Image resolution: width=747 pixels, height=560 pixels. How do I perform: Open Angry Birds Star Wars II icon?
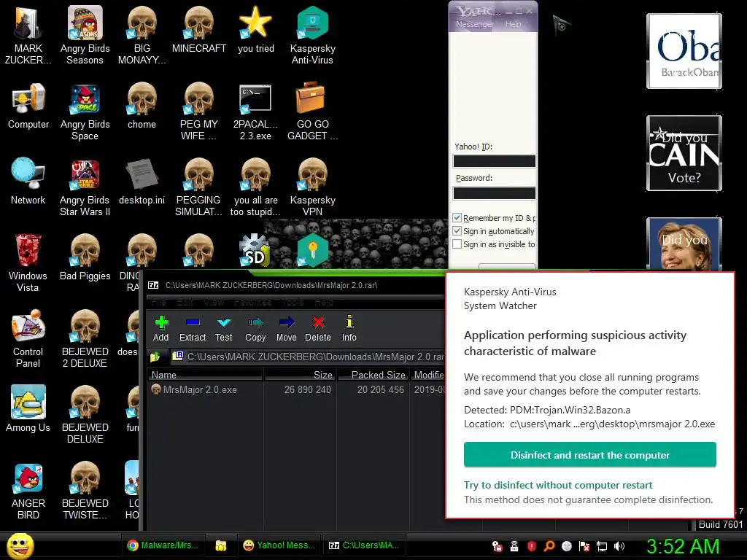tap(85, 187)
